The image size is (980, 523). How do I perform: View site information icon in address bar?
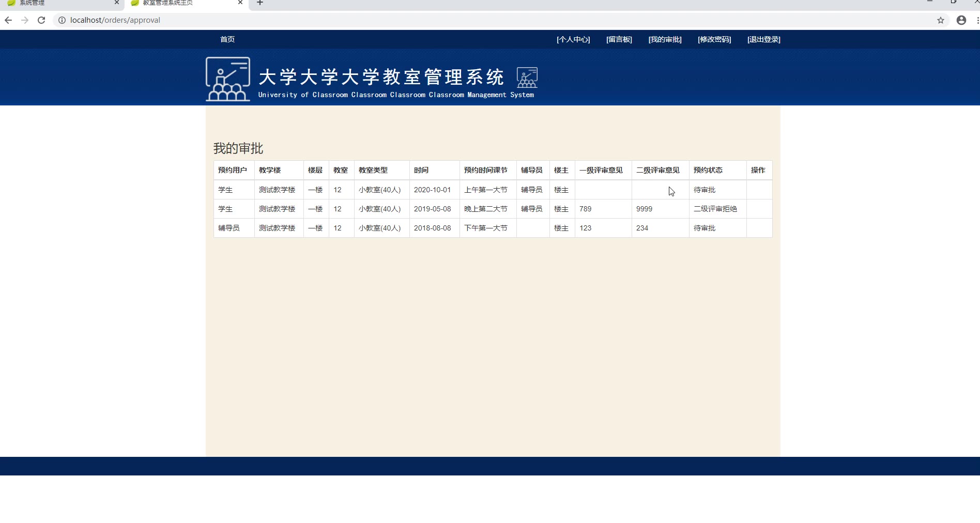(x=62, y=20)
